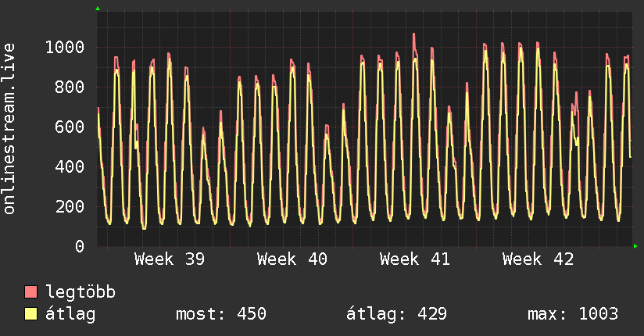Click the most: 450 statistic
This screenshot has height=336, width=644.
point(221,314)
